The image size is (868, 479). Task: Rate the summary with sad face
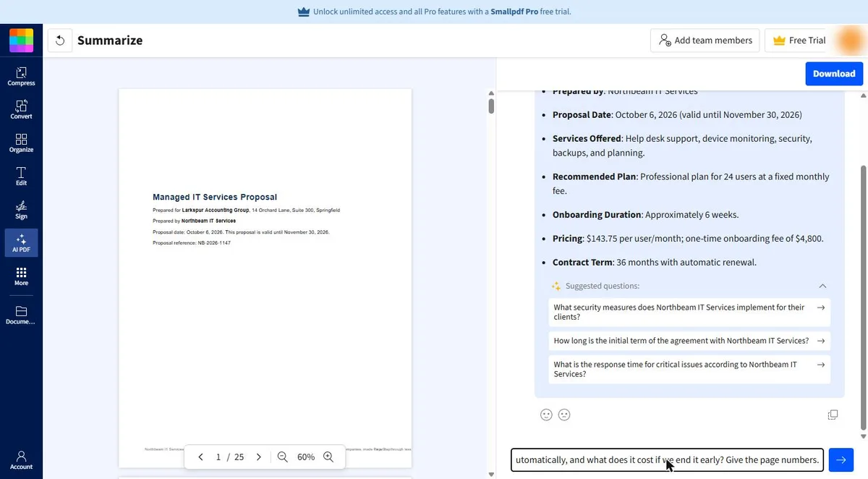[x=564, y=415]
